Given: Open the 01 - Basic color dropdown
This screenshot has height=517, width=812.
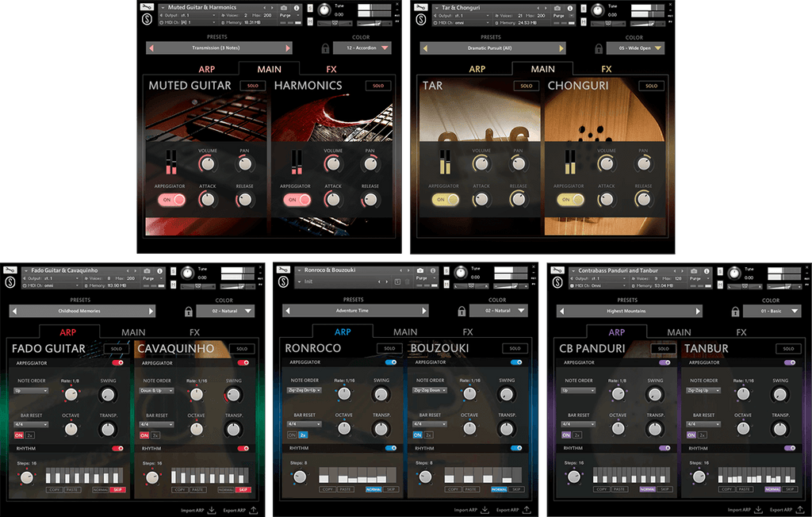Looking at the screenshot, I should tap(772, 311).
